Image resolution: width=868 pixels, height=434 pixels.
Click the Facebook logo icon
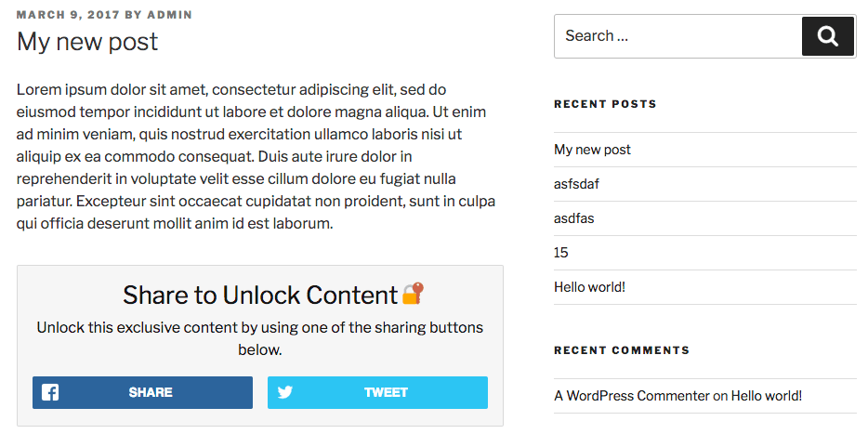(x=50, y=392)
